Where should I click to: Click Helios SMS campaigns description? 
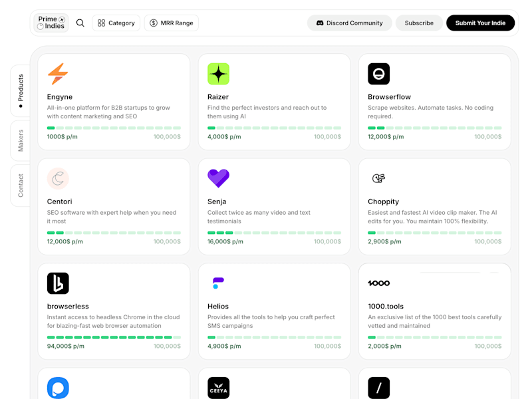[271, 321]
